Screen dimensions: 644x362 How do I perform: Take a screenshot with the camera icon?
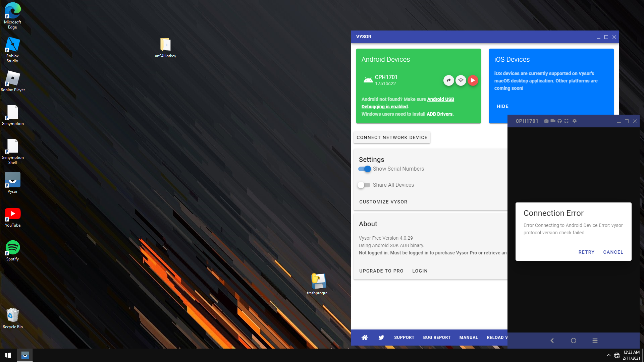pyautogui.click(x=546, y=121)
